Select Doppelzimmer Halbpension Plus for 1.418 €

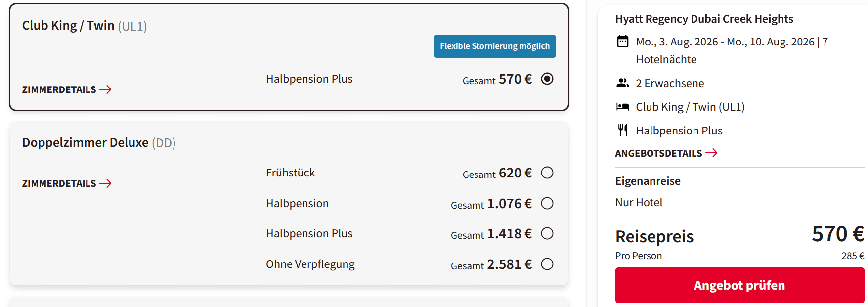click(547, 234)
